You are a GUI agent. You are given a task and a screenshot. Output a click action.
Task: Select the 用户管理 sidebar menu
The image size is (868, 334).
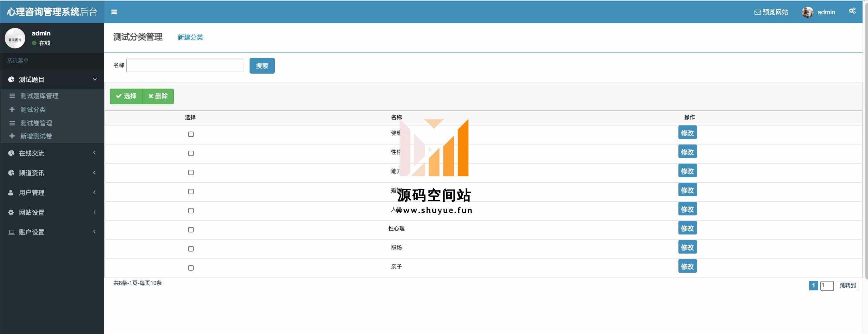tap(52, 193)
